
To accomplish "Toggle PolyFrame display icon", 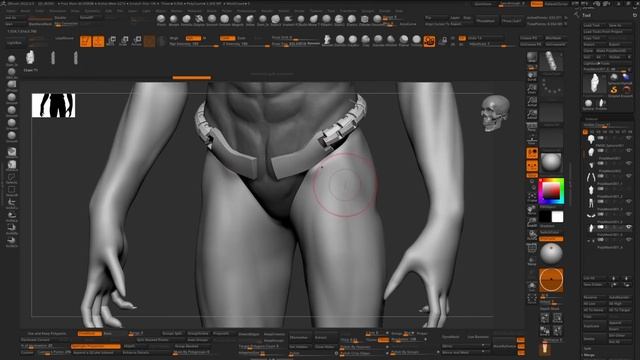I will 532,248.
